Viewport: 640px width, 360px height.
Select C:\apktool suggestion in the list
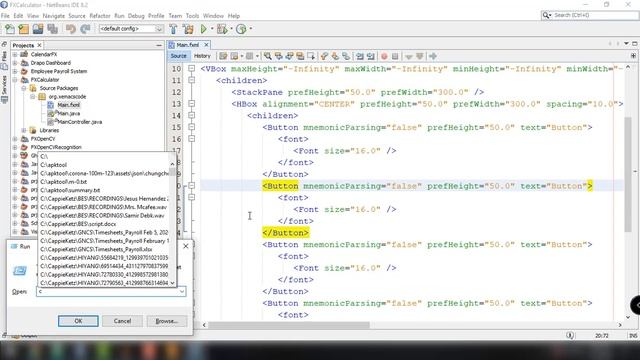click(x=53, y=165)
